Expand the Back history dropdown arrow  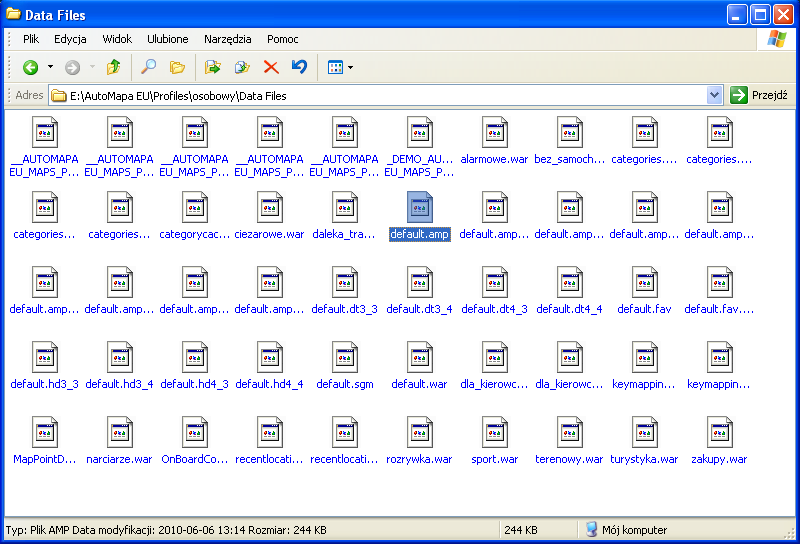click(x=51, y=67)
